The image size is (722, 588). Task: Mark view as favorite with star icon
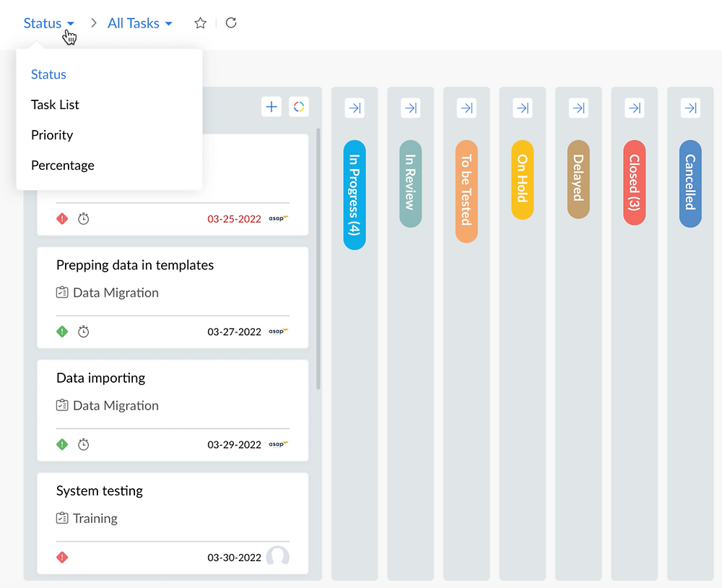(200, 23)
